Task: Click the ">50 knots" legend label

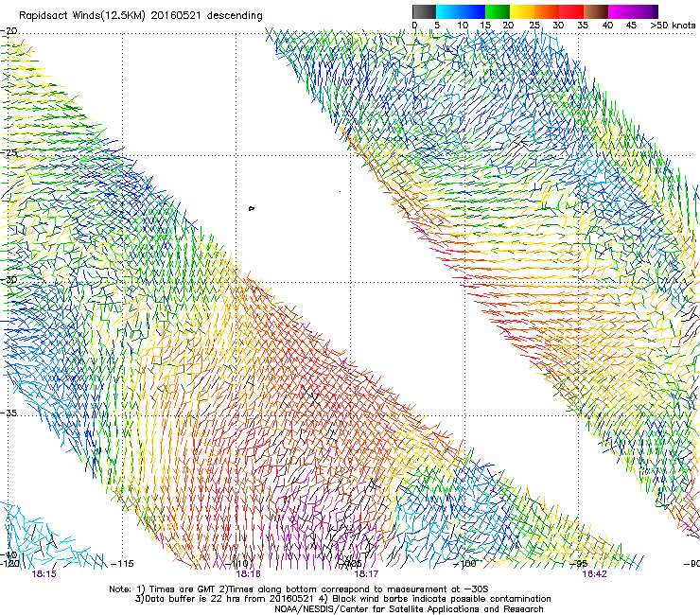Action: click(x=673, y=25)
